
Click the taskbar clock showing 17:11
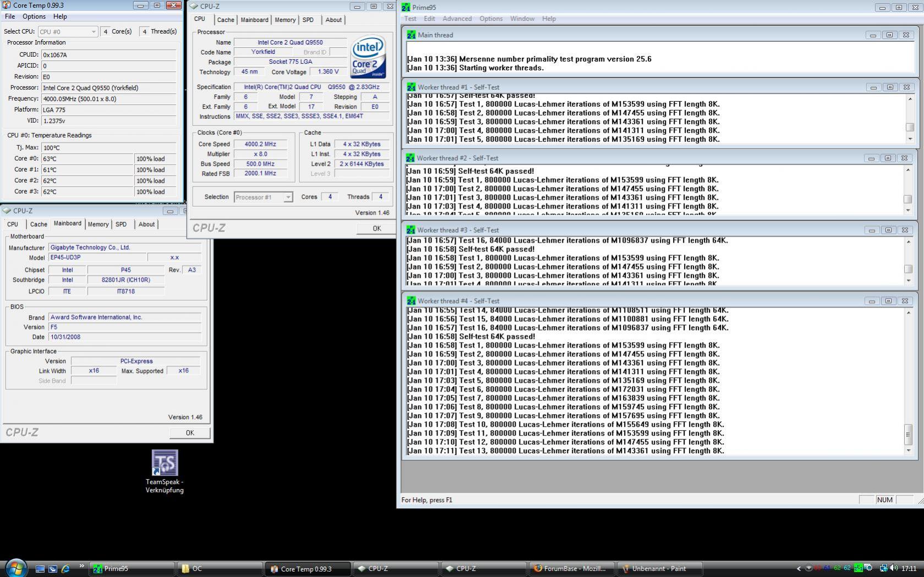point(909,569)
